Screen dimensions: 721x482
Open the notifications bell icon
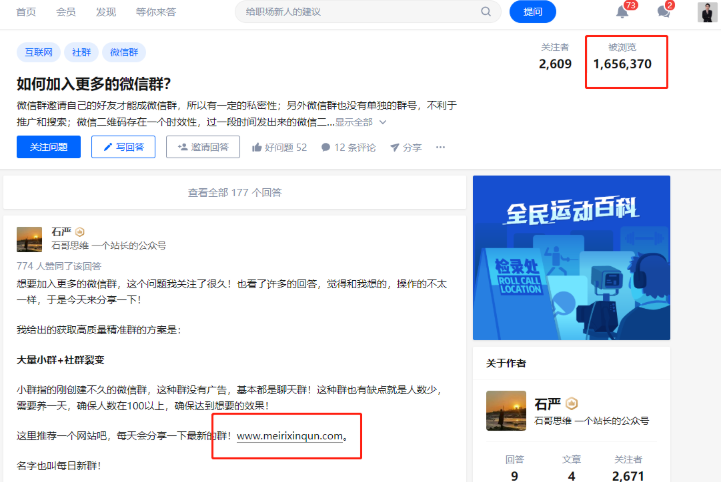click(x=622, y=12)
